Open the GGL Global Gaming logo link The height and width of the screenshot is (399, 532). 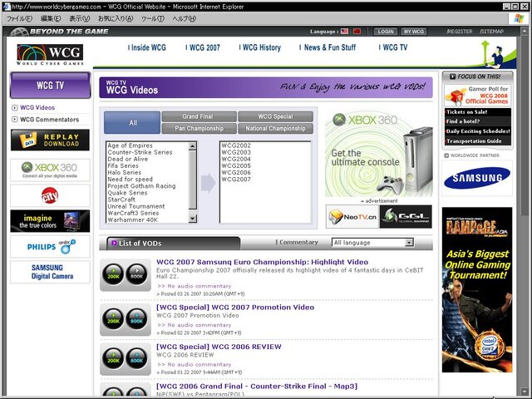[406, 216]
